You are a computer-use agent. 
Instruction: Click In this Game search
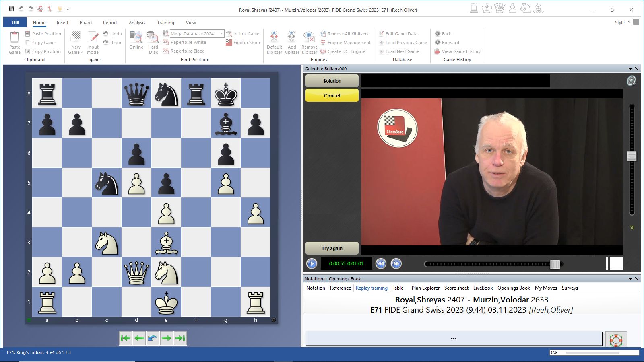pyautogui.click(x=243, y=34)
